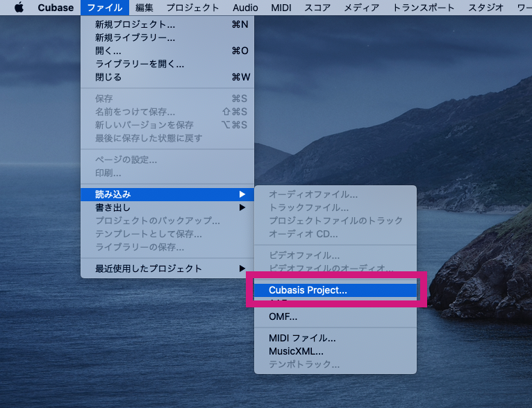The image size is (532, 408).
Task: Click テンポトラック... import entry
Action: tap(335, 364)
